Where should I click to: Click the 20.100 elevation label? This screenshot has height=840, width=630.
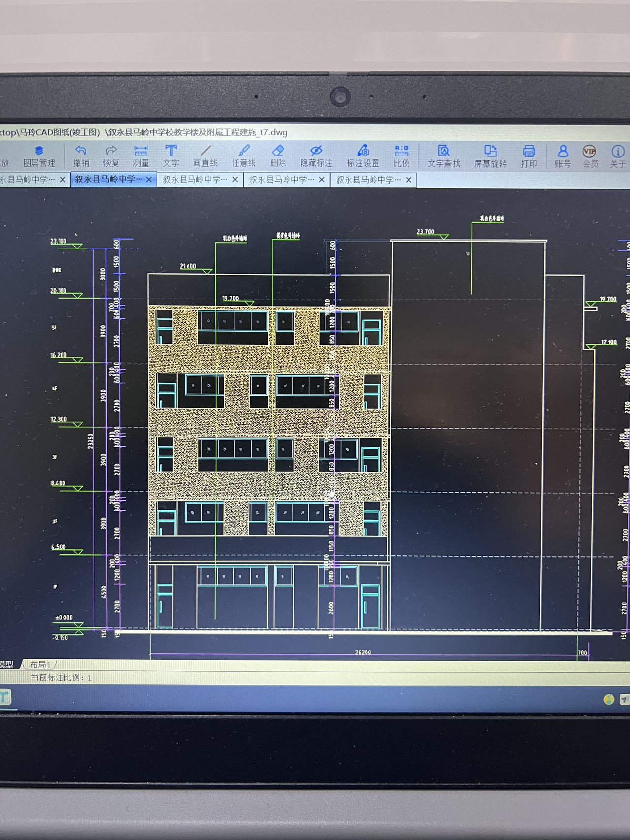(x=58, y=291)
